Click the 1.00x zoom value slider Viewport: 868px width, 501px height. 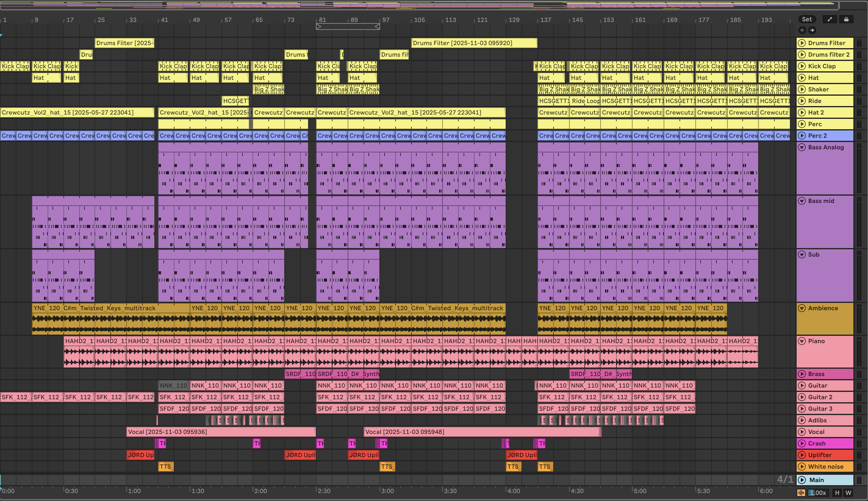pos(818,493)
